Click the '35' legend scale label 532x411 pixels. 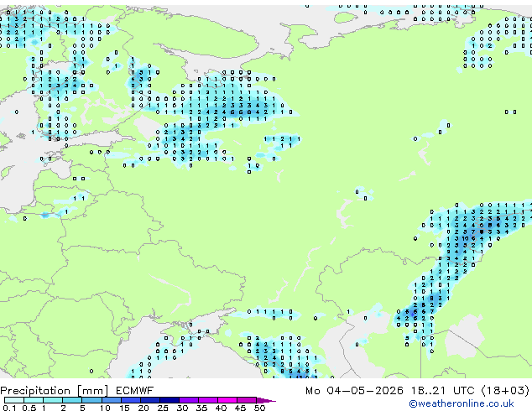pyautogui.click(x=202, y=408)
